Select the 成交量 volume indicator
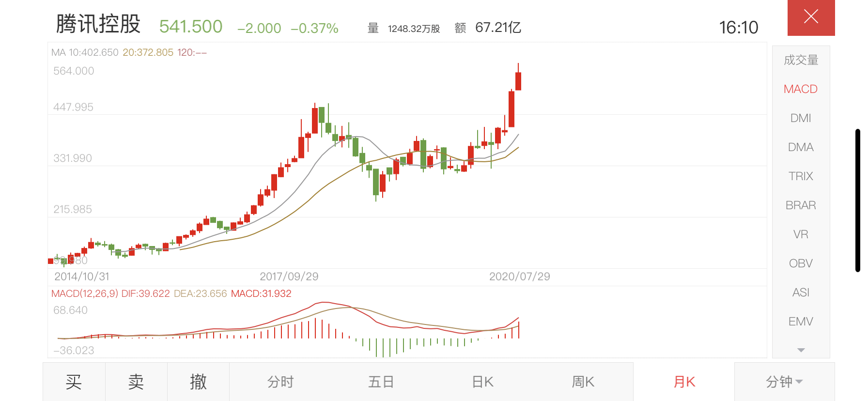Screen dimensions: 868x401 coord(801,60)
